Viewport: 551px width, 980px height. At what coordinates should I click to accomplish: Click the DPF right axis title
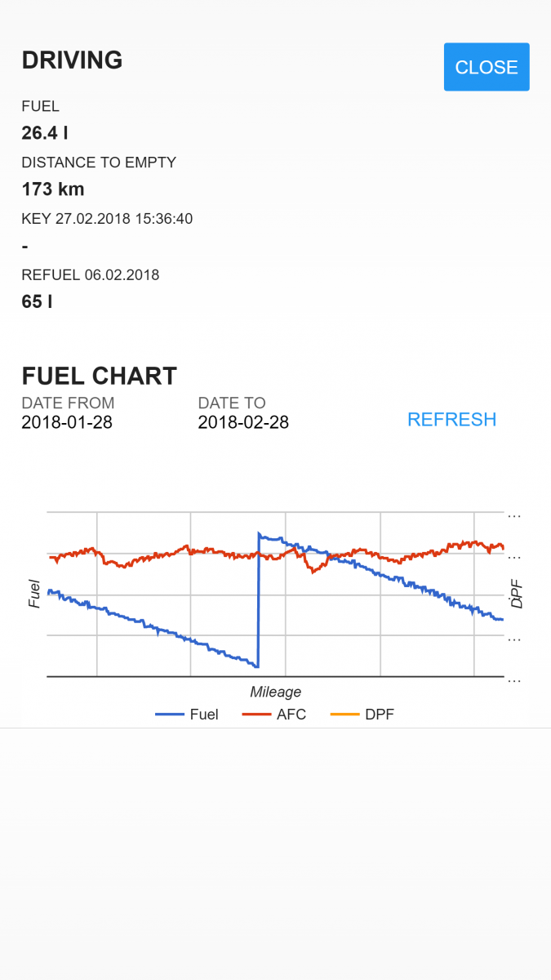point(516,594)
